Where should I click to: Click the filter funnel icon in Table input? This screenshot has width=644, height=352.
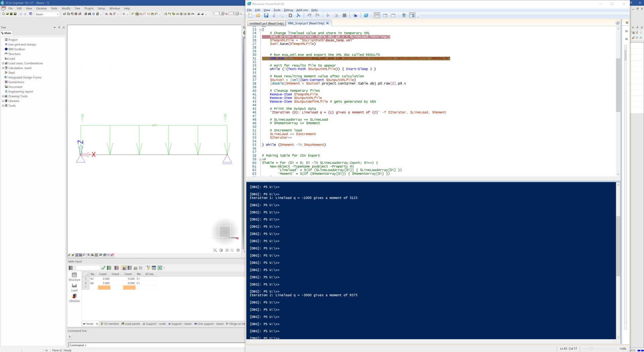pyautogui.click(x=148, y=268)
